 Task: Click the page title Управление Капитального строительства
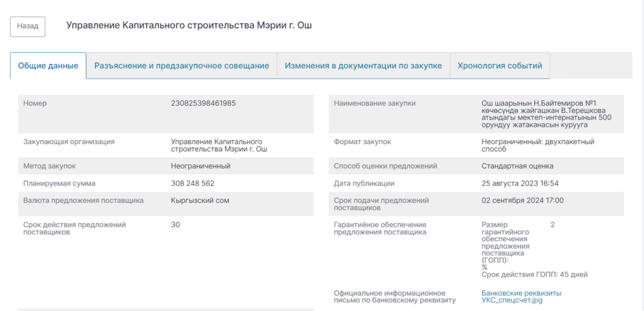point(189,26)
